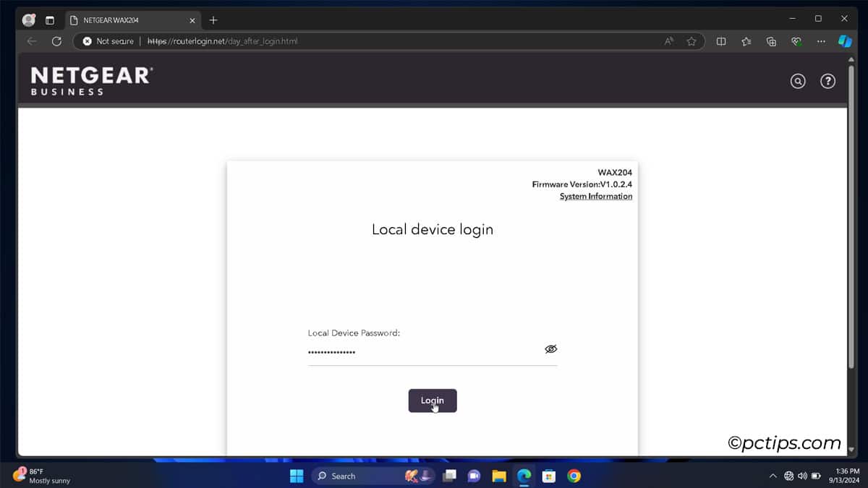Launch Google Chrome from taskbar
Screen dimensions: 868x488
574,476
